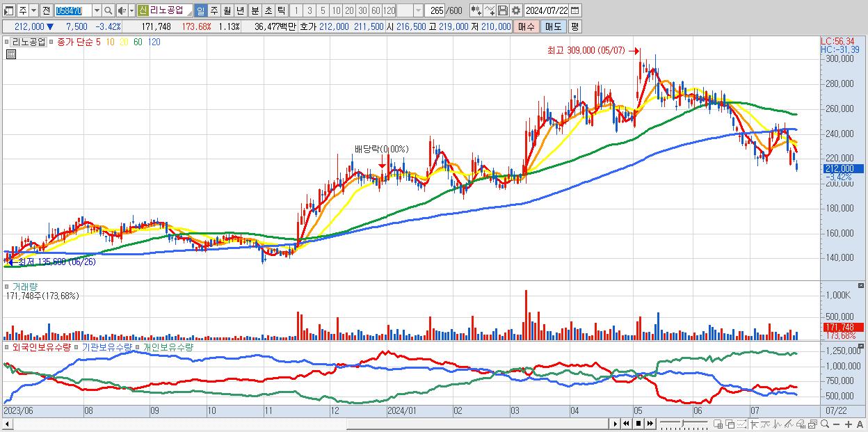Choose interval preset 30

362,10
